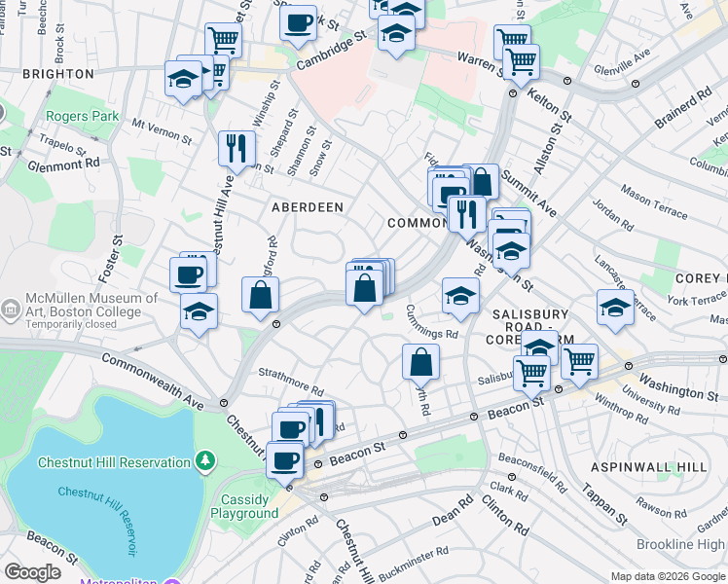Open the school marker in Brighton
This screenshot has width=728, height=584.
pos(183,80)
